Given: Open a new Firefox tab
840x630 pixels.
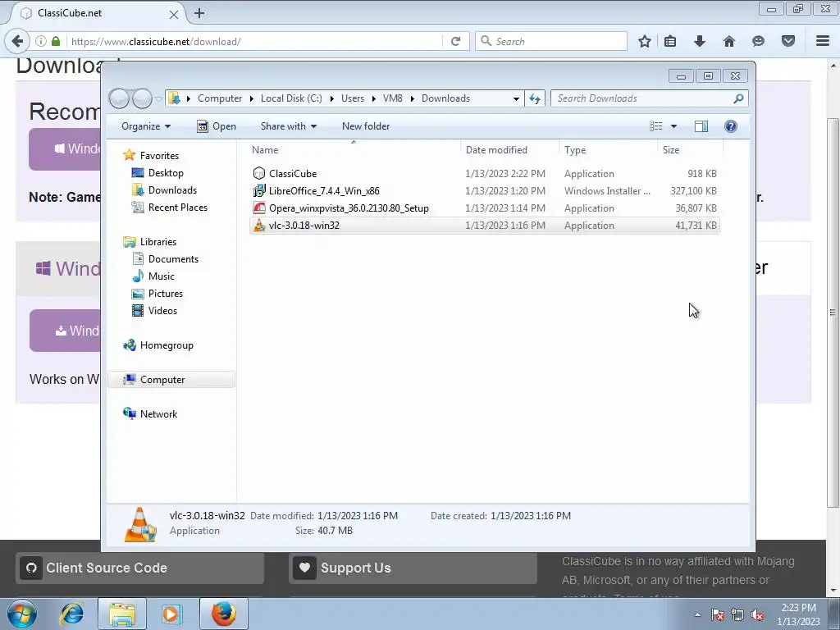Looking at the screenshot, I should [x=199, y=13].
